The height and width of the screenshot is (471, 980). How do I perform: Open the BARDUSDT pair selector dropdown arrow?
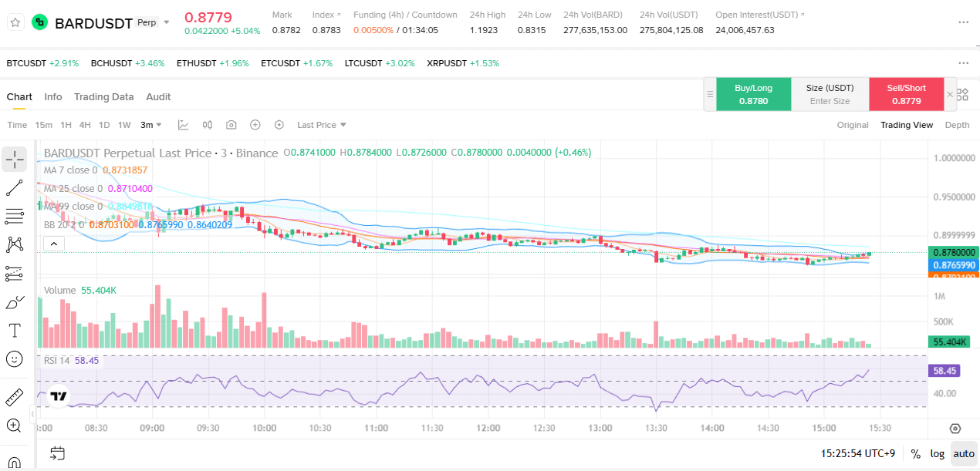click(167, 22)
